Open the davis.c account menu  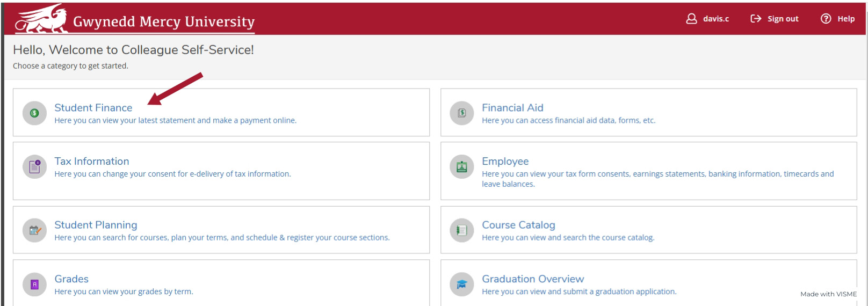coord(708,19)
